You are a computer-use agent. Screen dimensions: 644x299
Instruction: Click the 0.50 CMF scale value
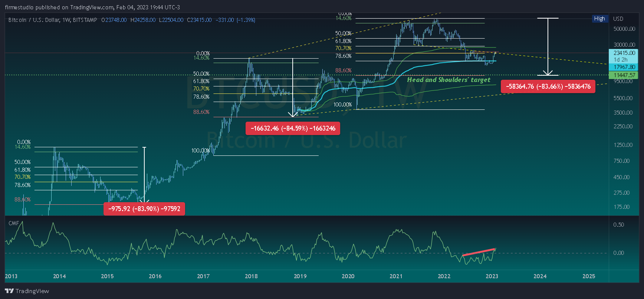click(x=618, y=224)
